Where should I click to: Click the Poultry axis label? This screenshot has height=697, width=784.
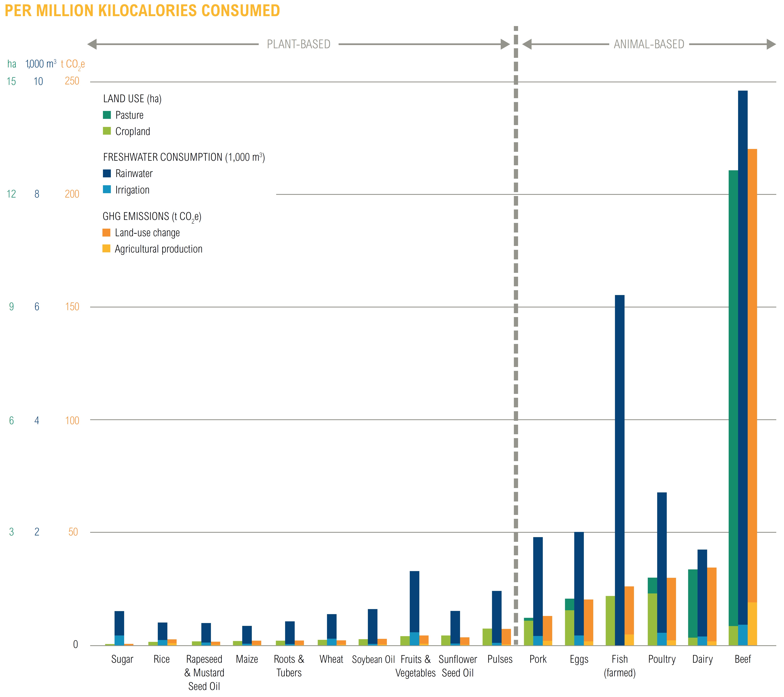(x=662, y=659)
